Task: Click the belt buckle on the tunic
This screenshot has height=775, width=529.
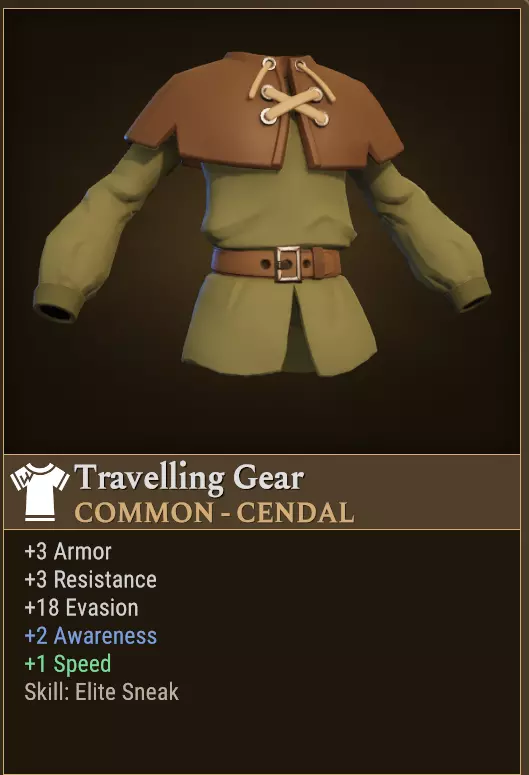Action: pos(288,264)
